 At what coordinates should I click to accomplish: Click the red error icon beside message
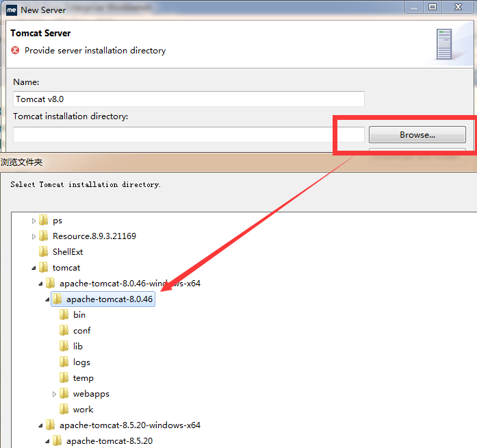click(x=15, y=50)
